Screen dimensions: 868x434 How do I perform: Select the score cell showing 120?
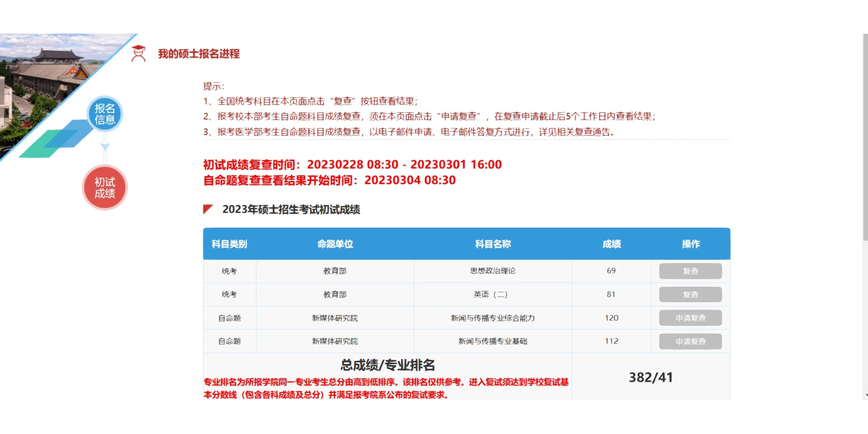(612, 318)
